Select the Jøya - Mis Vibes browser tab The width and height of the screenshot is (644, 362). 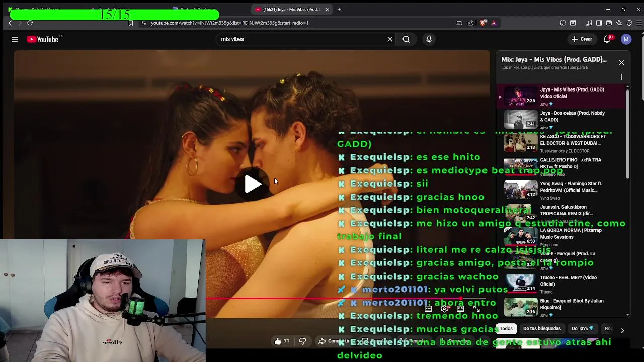coord(292,9)
